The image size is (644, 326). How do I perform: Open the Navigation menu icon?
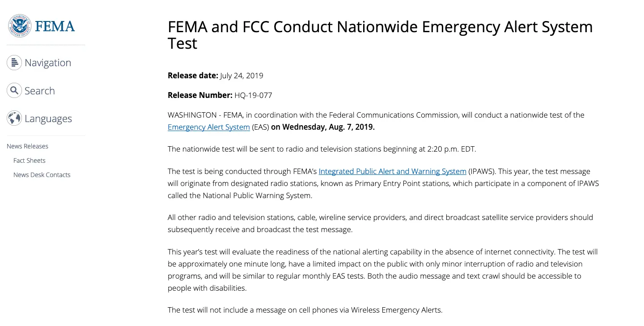point(14,63)
